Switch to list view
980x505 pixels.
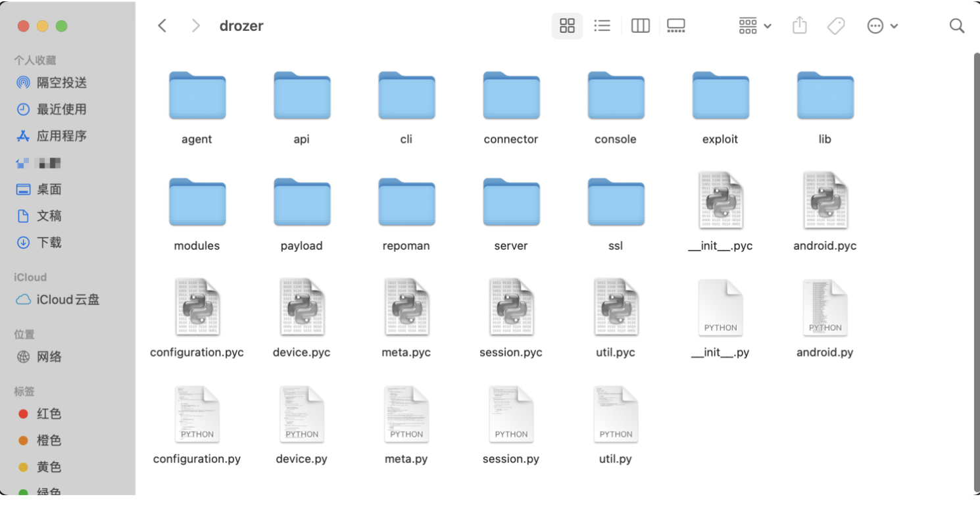tap(602, 26)
